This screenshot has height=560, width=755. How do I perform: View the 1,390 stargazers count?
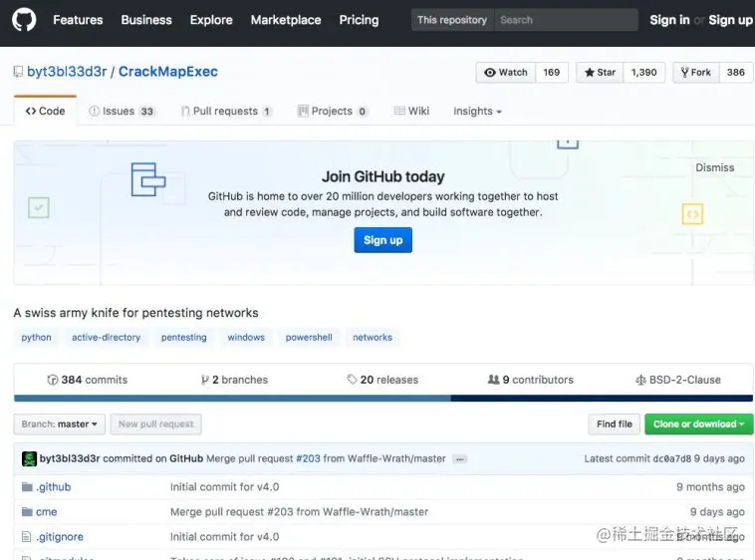(643, 72)
